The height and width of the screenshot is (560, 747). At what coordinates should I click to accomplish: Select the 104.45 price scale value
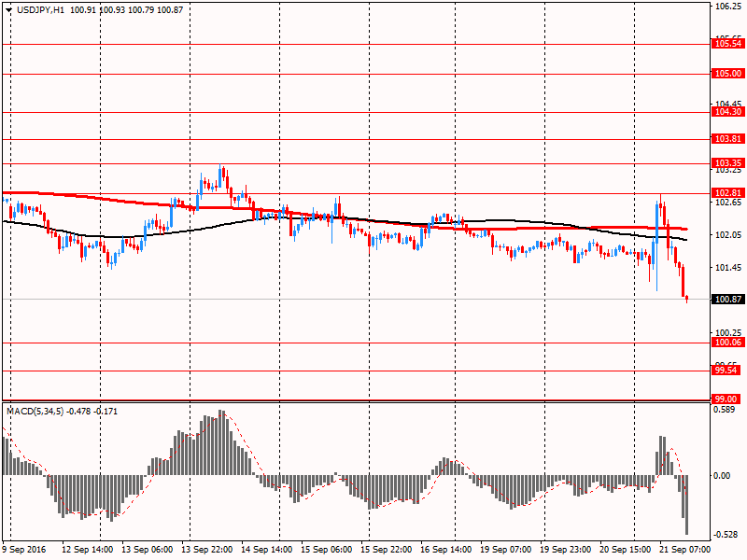[x=728, y=104]
